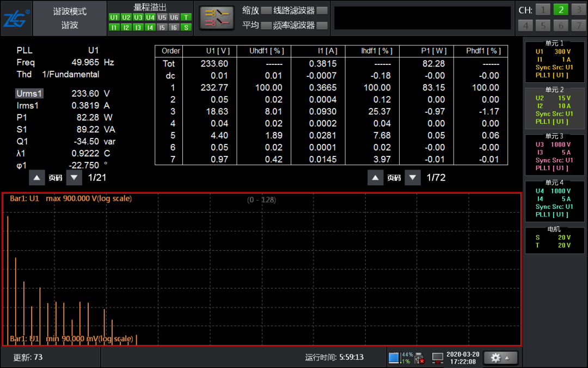The width and height of the screenshot is (588, 368).
Task: Click the 运行时间 runtime counter
Action: (x=334, y=357)
